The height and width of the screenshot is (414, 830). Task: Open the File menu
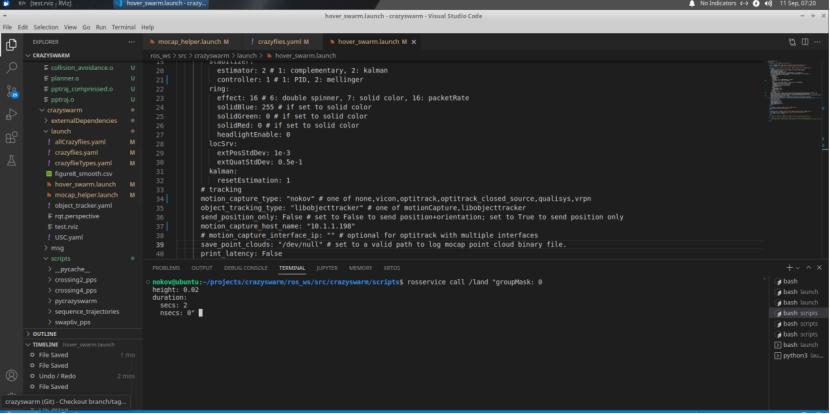pos(7,27)
